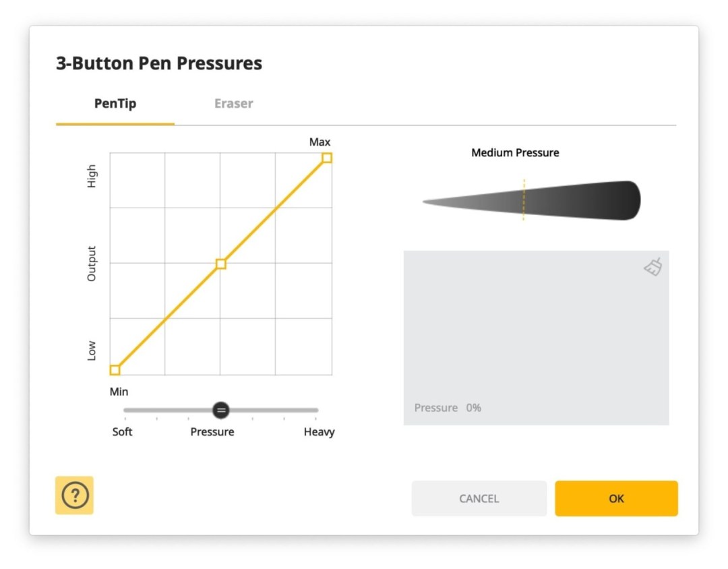Viewport: 728px width, 569px height.
Task: Confirm settings with the OK button
Action: [x=616, y=498]
